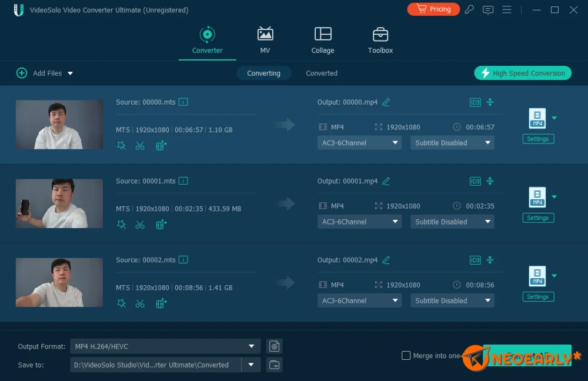This screenshot has width=588, height=381.
Task: Open Save to path dropdown
Action: (251, 365)
